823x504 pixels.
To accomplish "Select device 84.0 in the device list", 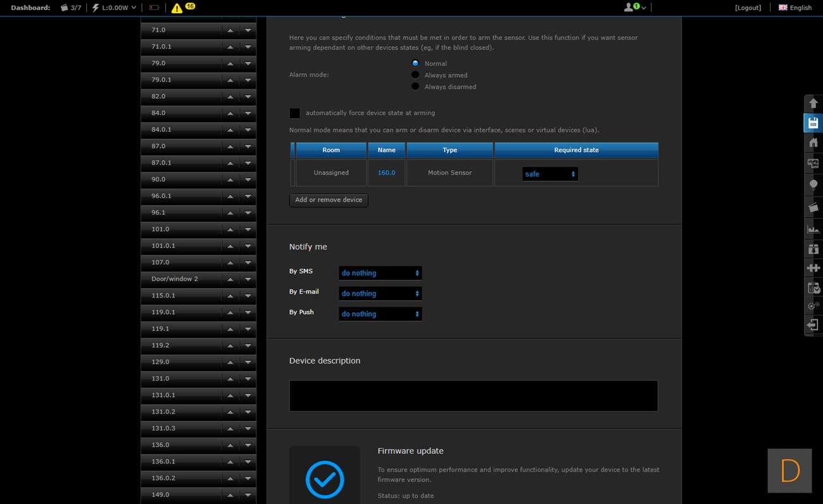I will 181,113.
